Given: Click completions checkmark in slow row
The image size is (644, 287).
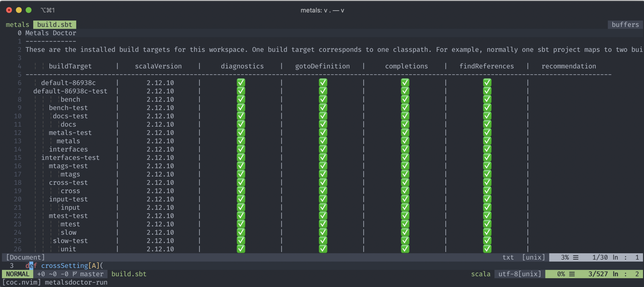Looking at the screenshot, I should 405,232.
